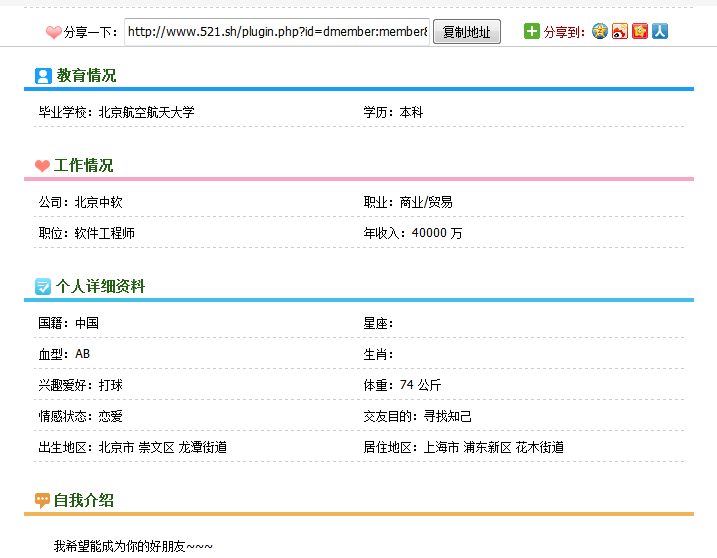
Task: Click the QQ Zone (Qzone) share icon
Action: click(x=599, y=31)
